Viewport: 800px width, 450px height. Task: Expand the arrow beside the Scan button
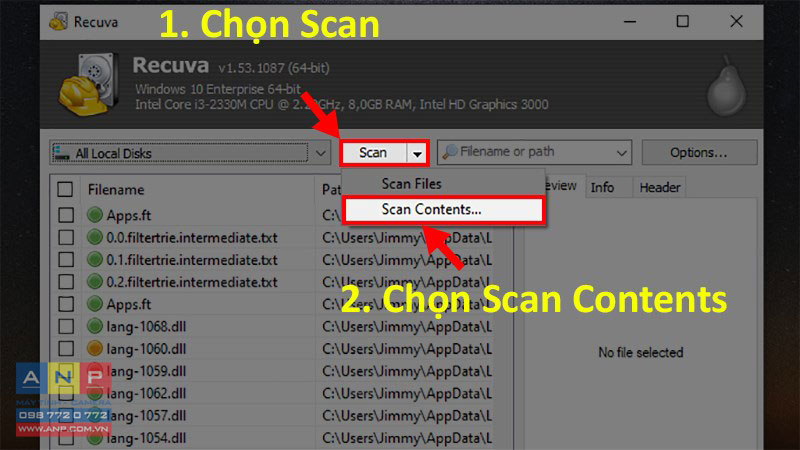pyautogui.click(x=417, y=153)
